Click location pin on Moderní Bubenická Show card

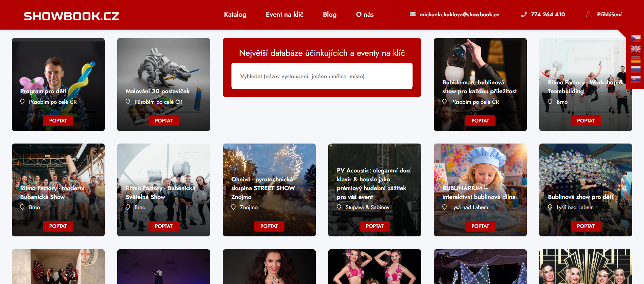coord(22,207)
